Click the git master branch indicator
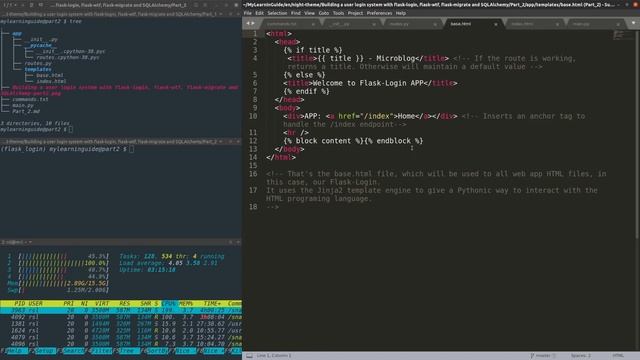Image resolution: width=640 pixels, height=360 pixels. pyautogui.click(x=543, y=356)
